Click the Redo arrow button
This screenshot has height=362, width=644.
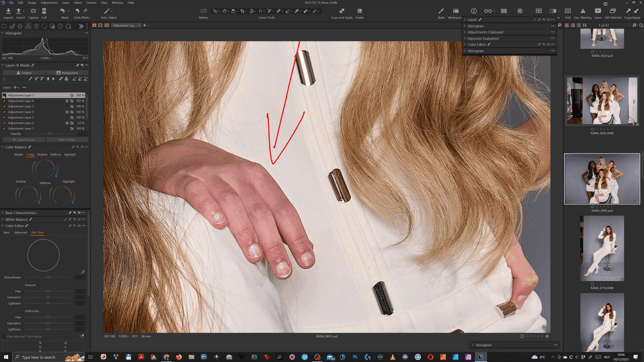pos(85,11)
